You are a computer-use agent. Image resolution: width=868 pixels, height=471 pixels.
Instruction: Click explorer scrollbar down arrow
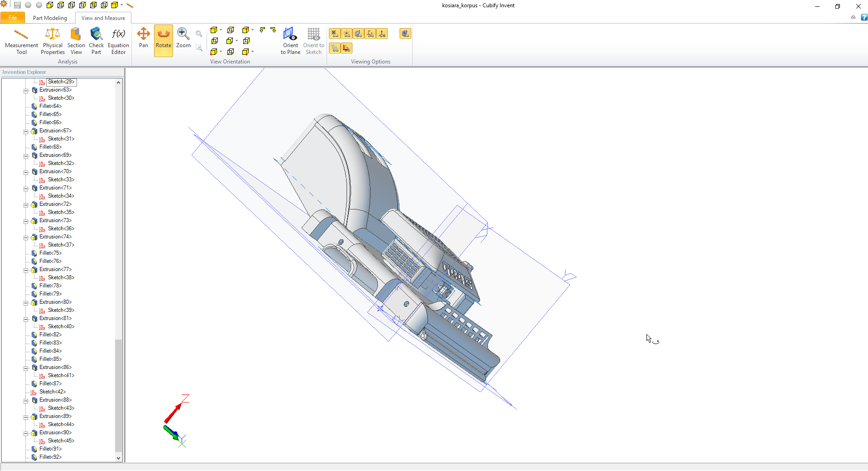119,458
